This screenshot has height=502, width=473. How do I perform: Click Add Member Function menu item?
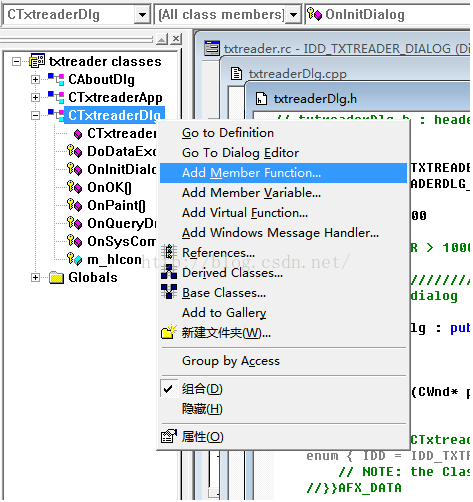click(283, 173)
